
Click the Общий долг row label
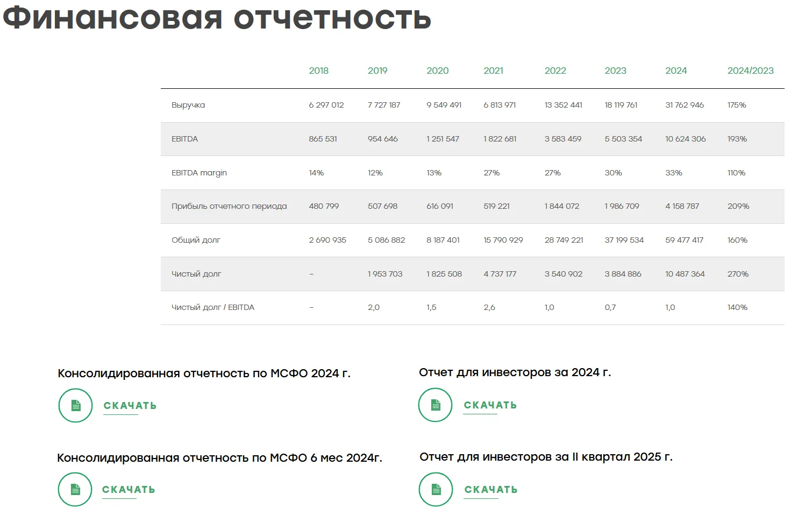(x=196, y=240)
